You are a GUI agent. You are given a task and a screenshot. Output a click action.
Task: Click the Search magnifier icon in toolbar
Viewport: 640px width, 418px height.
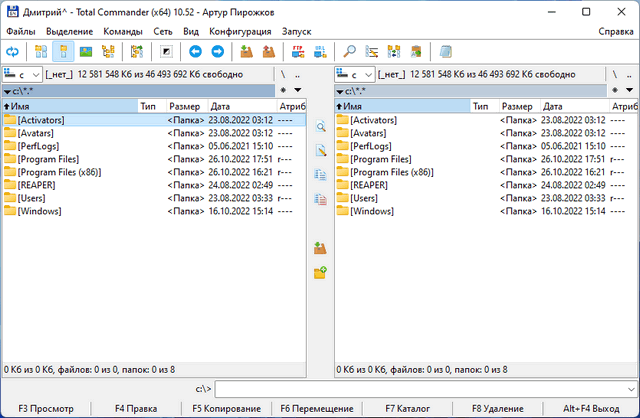pyautogui.click(x=349, y=51)
